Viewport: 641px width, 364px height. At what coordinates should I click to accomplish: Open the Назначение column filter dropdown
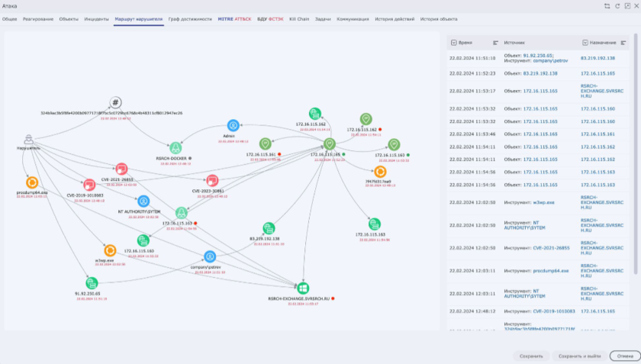tap(585, 43)
